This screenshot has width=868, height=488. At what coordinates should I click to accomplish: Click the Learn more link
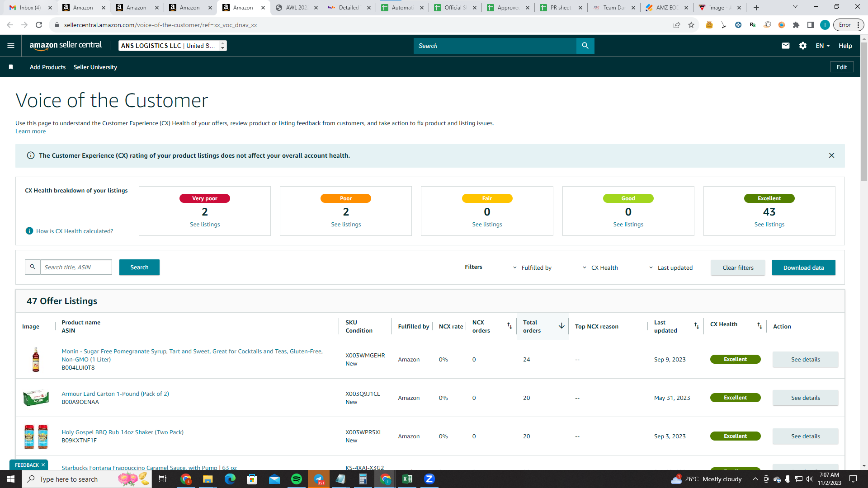[x=30, y=131]
